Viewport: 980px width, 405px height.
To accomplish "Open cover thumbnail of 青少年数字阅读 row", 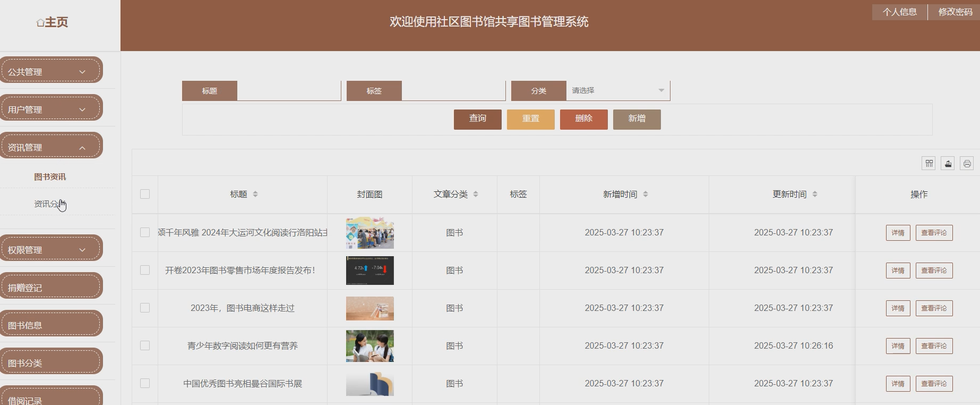I will tap(370, 346).
